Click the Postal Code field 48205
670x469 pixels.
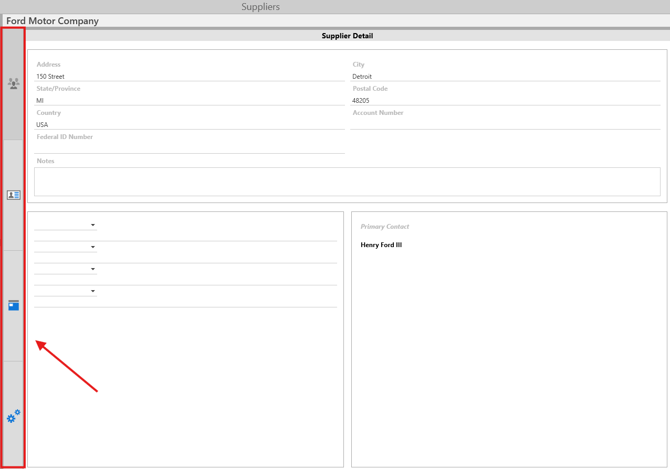pyautogui.click(x=505, y=100)
